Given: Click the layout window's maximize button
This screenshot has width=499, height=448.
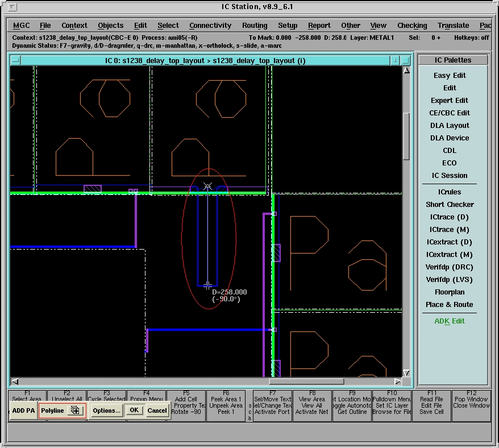Looking at the screenshot, I should [405, 61].
